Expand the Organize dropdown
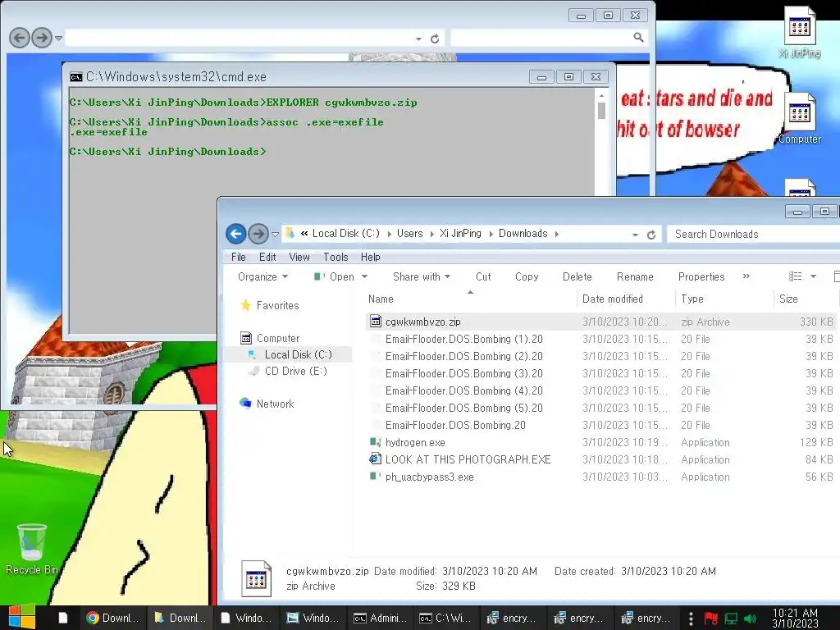Screen dimensions: 840x630 coord(262,277)
